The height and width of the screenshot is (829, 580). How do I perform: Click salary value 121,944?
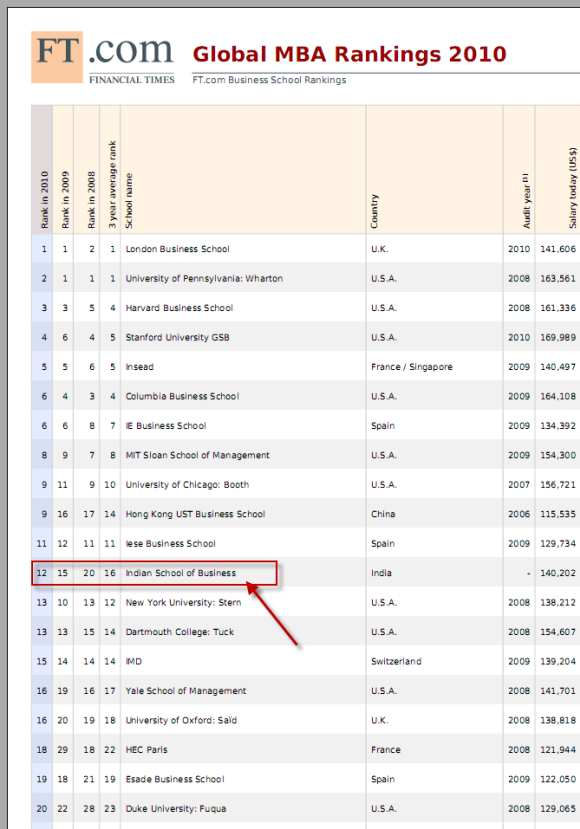pos(558,750)
